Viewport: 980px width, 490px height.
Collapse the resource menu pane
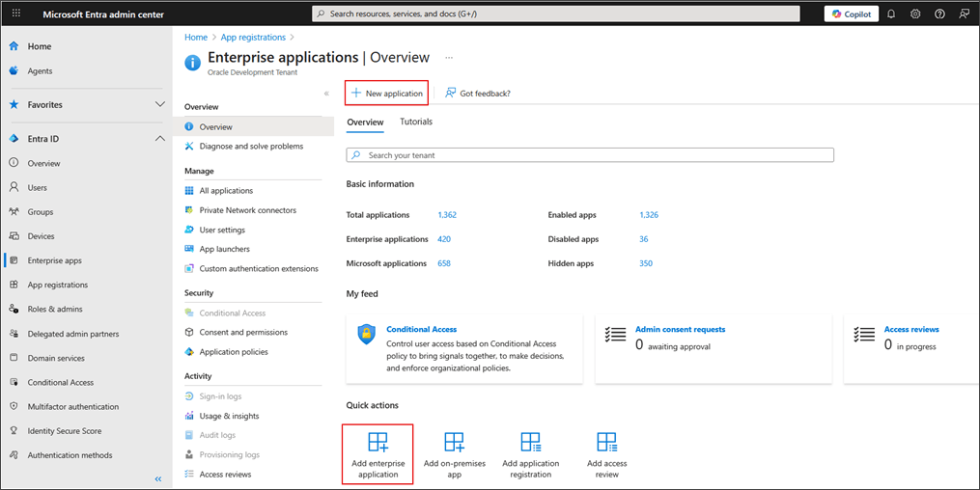tap(326, 93)
